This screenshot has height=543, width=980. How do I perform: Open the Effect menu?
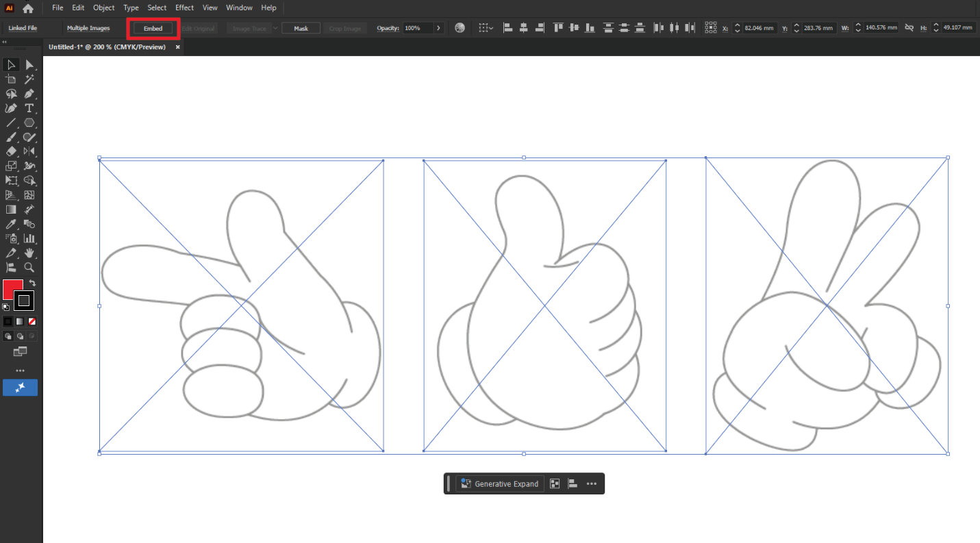tap(184, 8)
